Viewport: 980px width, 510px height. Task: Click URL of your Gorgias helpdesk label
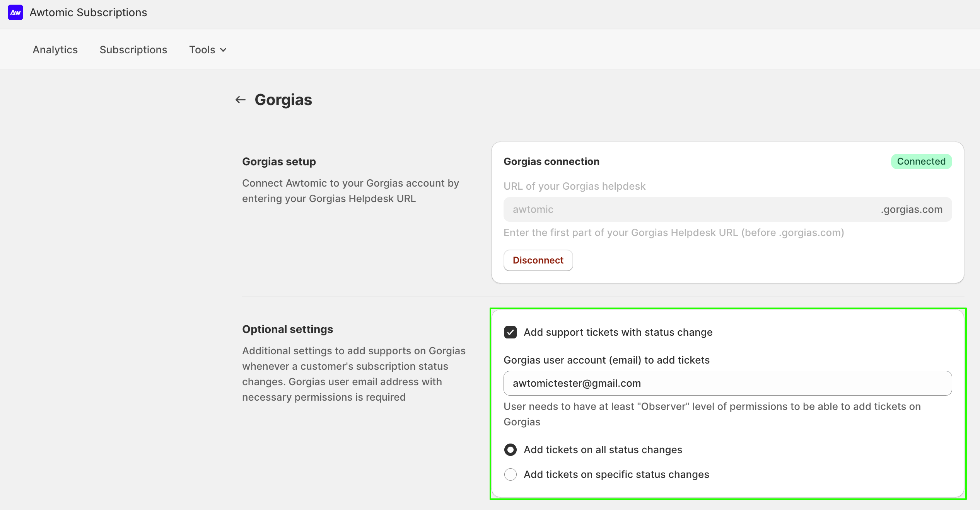(574, 186)
